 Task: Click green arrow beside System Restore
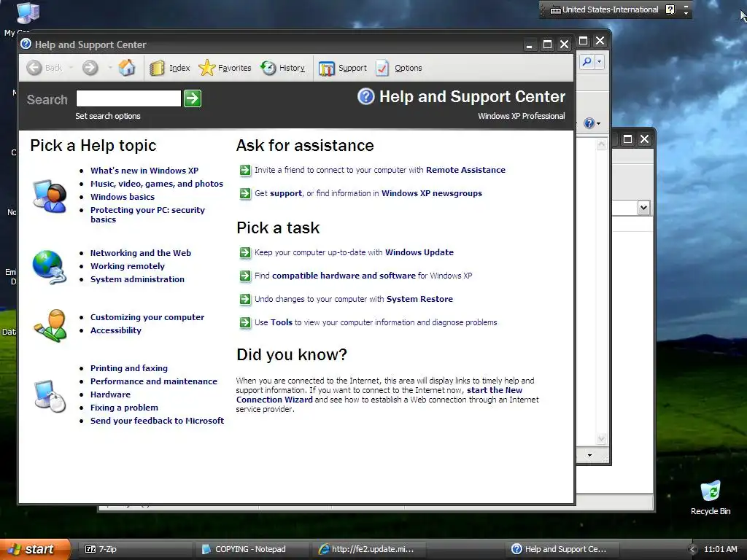click(x=245, y=299)
